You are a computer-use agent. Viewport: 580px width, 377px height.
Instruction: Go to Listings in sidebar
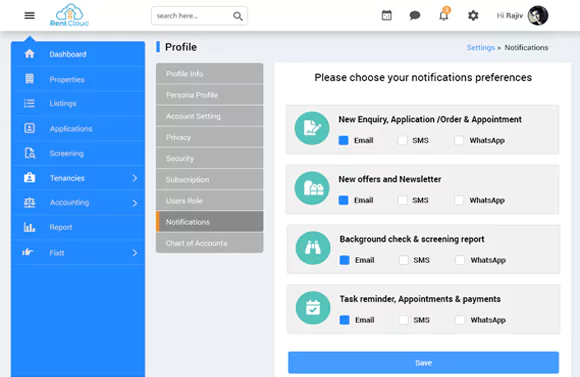(78, 103)
